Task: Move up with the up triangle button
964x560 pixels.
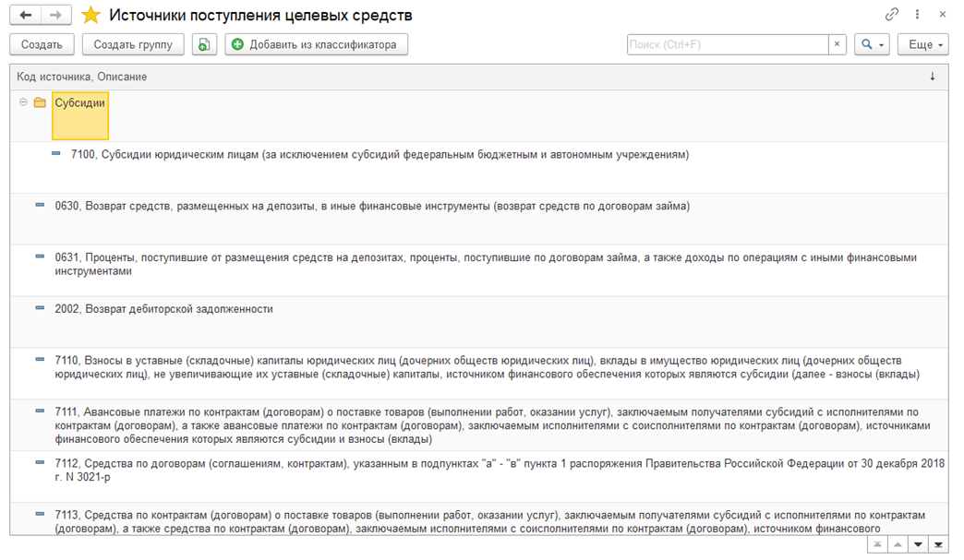Action: [898, 544]
